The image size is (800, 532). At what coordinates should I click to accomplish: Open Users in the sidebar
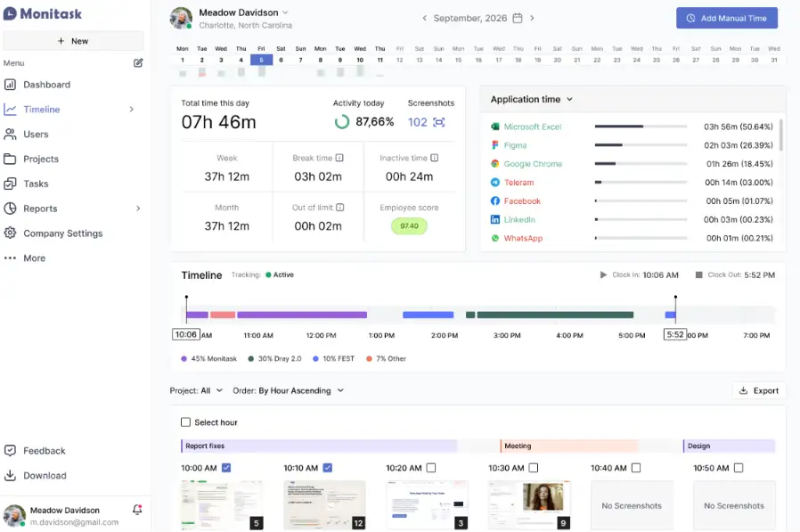tap(26, 135)
